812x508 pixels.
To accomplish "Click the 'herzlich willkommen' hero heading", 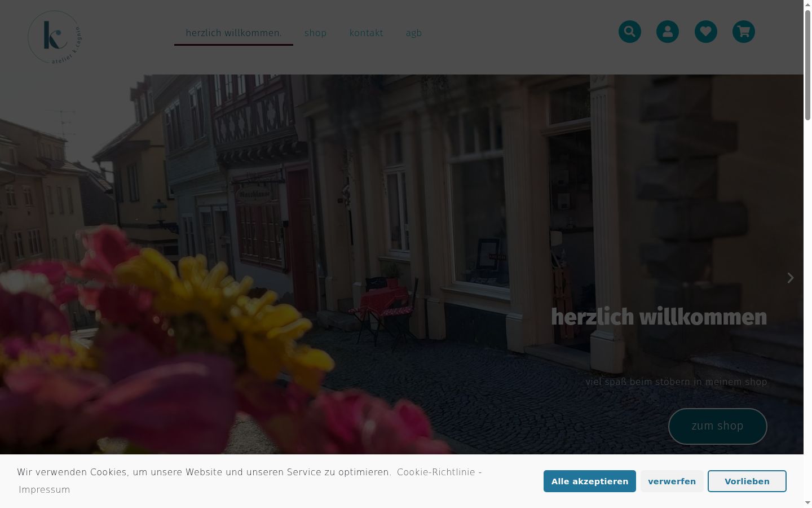I will click(659, 317).
